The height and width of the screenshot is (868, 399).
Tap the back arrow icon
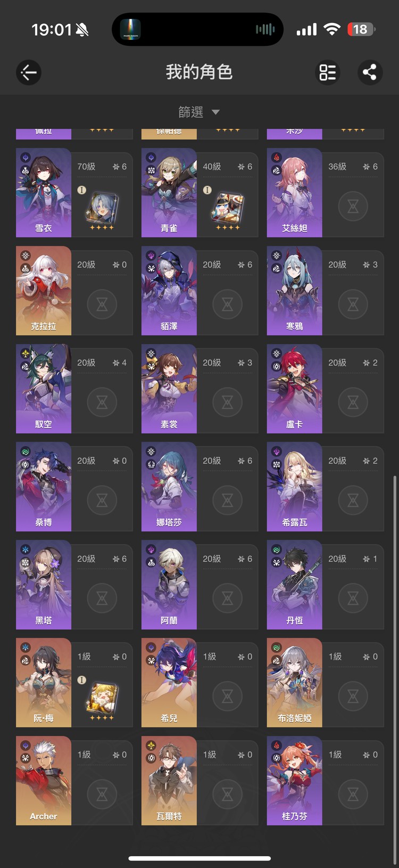[x=29, y=72]
